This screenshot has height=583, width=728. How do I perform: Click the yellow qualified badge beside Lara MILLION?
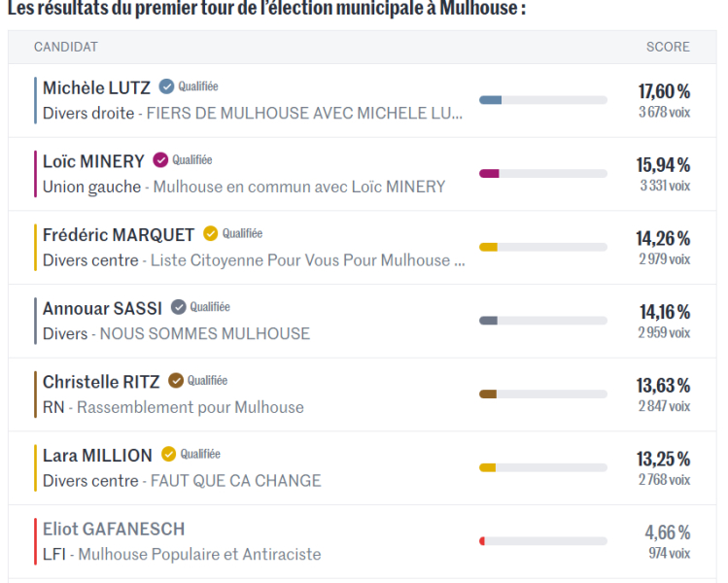[168, 454]
